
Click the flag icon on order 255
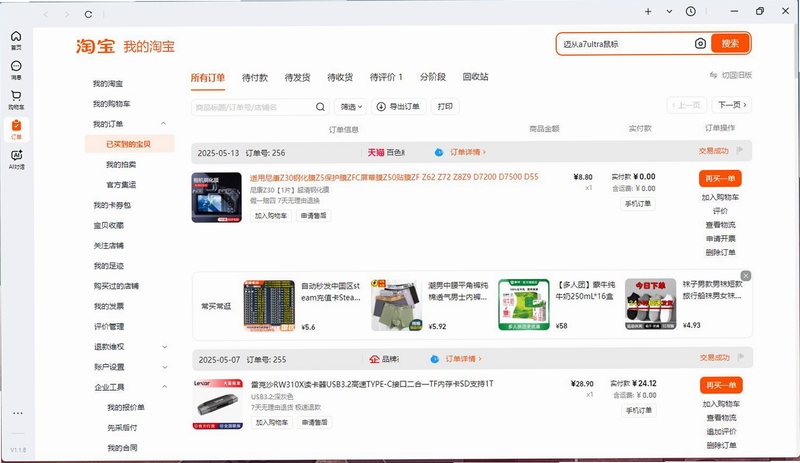coord(741,357)
